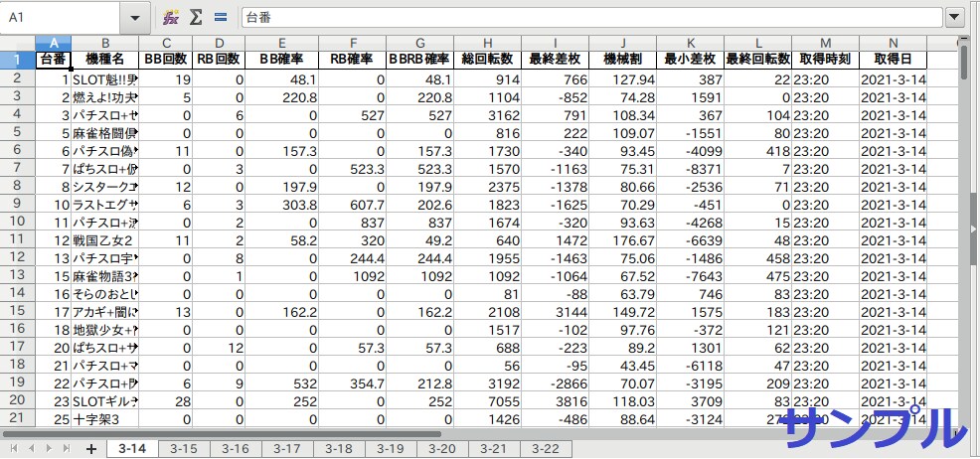
Task: Click the vertical scrollbar thumb
Action: (963, 62)
